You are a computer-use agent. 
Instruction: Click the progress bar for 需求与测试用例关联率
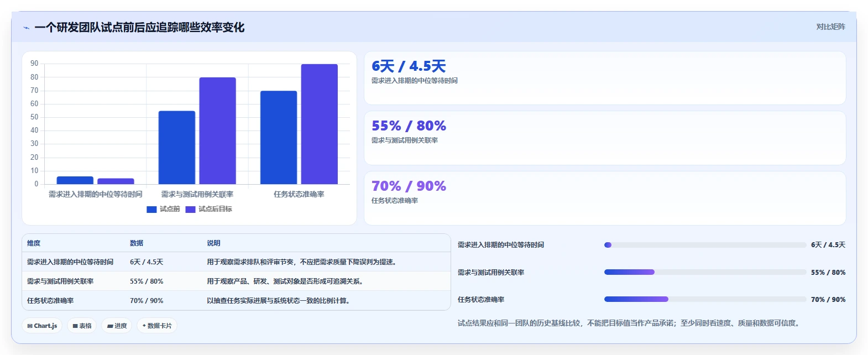705,272
